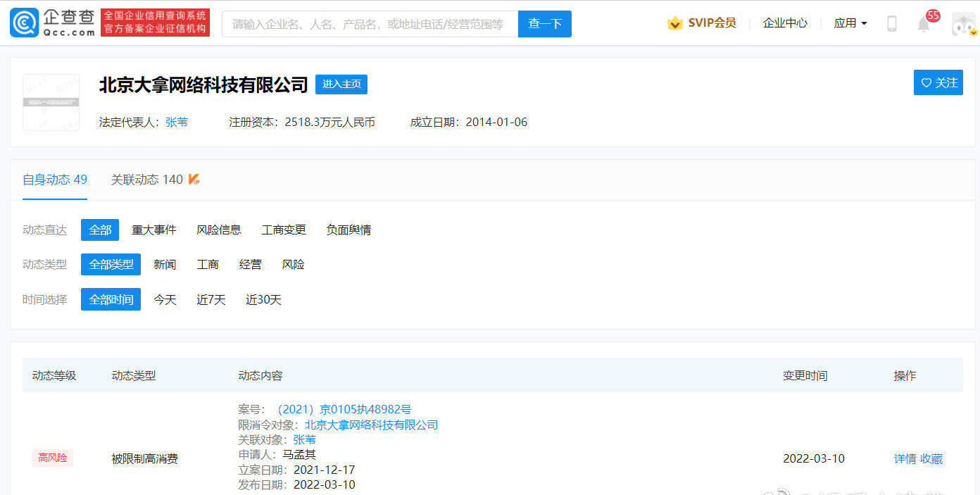Open 关联对象 张苇 link
This screenshot has height=495, width=980.
click(x=305, y=439)
